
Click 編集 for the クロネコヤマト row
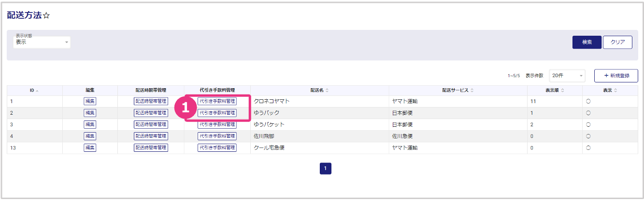click(x=90, y=101)
